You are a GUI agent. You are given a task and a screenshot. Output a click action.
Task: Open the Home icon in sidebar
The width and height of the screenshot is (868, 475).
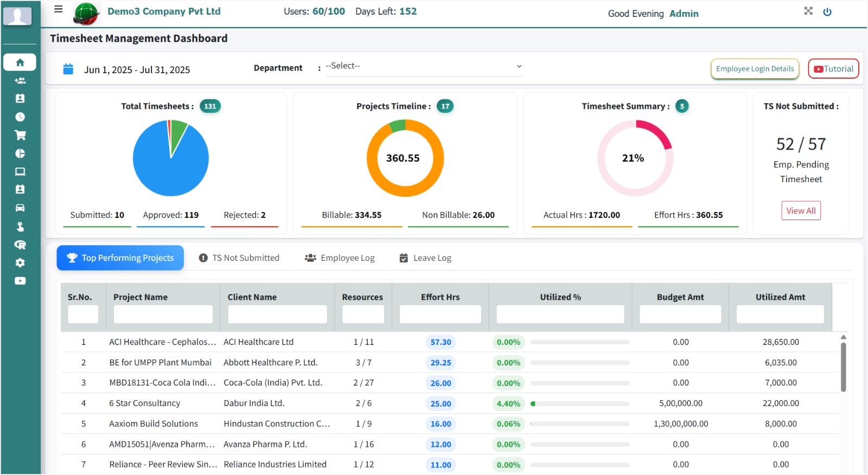pos(20,62)
